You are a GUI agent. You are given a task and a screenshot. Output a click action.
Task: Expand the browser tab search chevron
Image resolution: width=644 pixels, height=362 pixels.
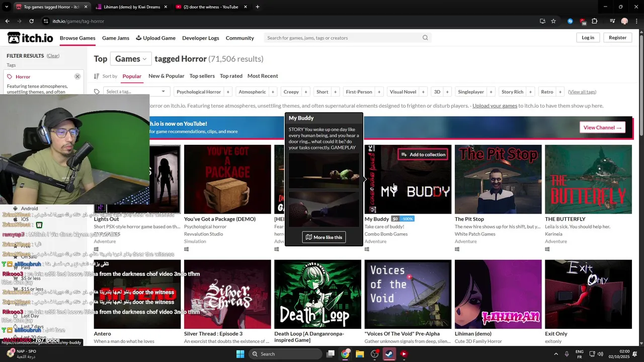pyautogui.click(x=7, y=7)
